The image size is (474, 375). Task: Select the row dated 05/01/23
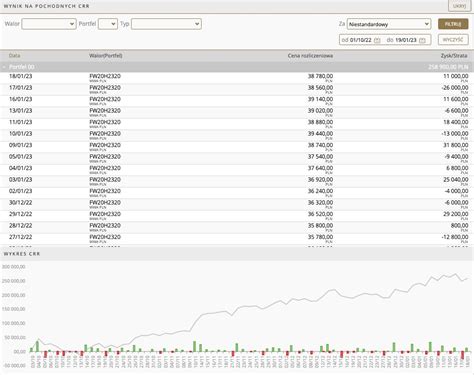[237, 158]
